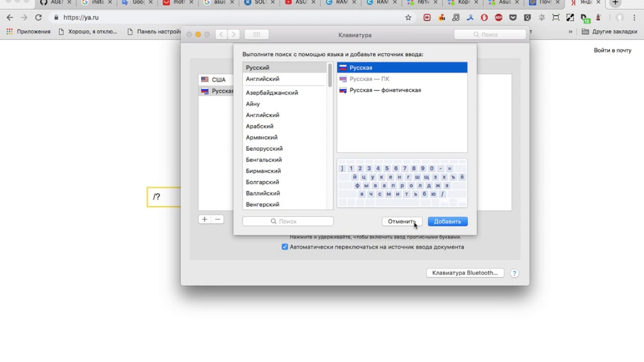Switch to the moth browser tab
Image resolution: width=644 pixels, height=362 pixels.
click(178, 3)
